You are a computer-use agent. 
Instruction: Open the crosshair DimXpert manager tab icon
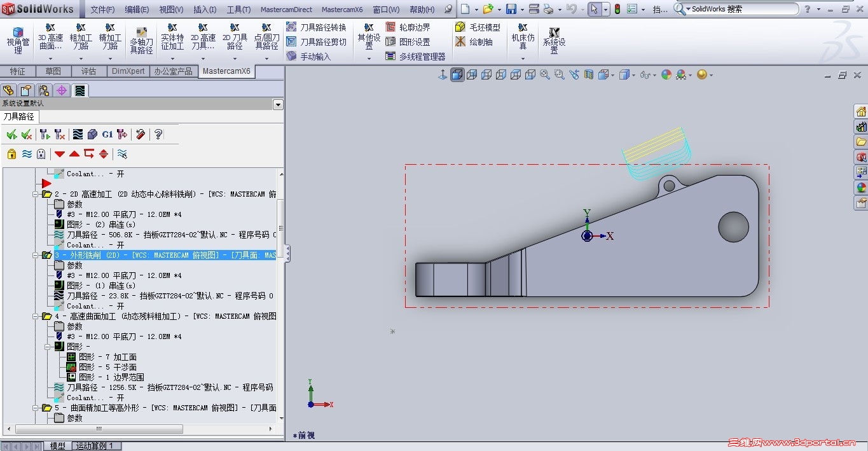tap(62, 90)
